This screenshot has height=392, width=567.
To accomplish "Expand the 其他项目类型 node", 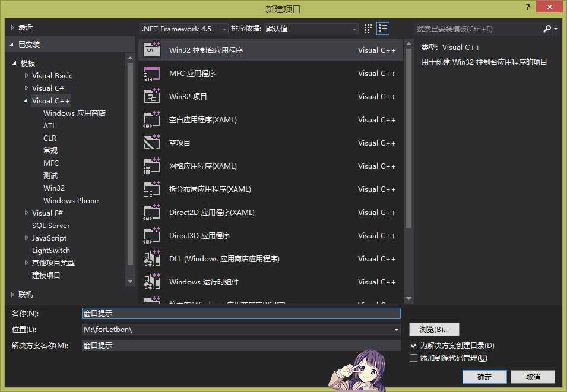I will point(26,263).
